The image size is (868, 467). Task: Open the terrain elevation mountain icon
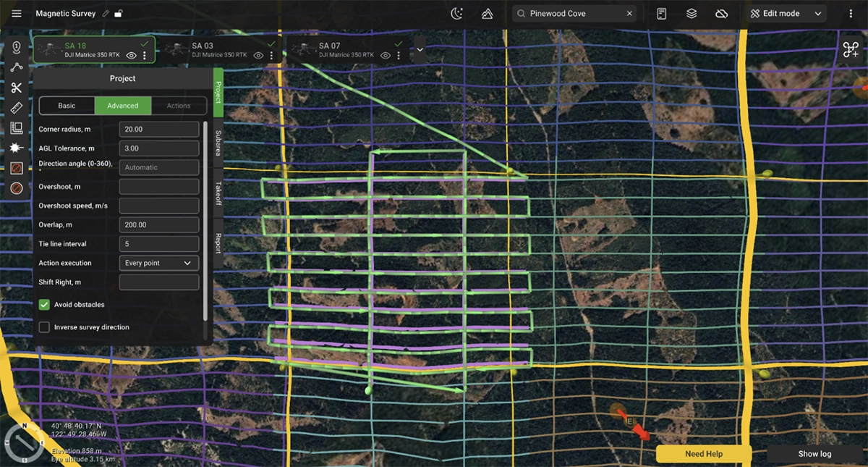(x=487, y=14)
